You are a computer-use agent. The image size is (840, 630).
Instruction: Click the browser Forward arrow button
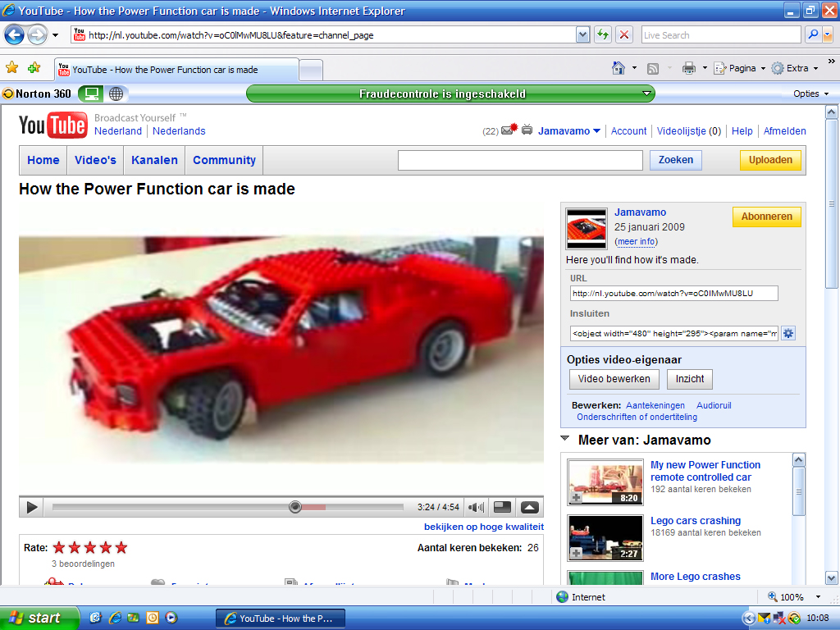pyautogui.click(x=37, y=35)
